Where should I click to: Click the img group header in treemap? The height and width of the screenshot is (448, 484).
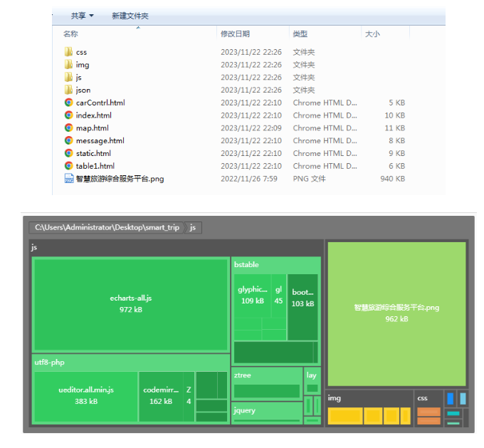[x=334, y=398]
